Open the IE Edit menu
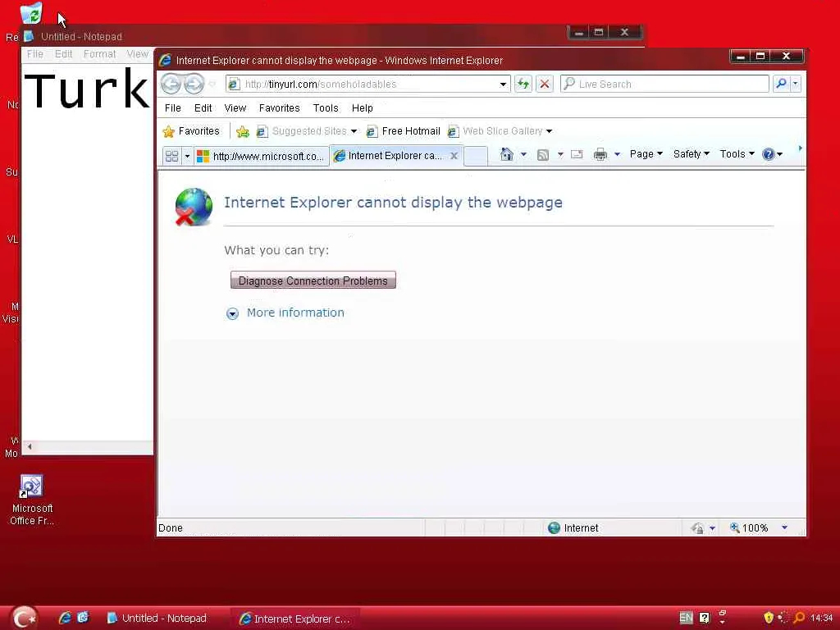 pos(203,108)
